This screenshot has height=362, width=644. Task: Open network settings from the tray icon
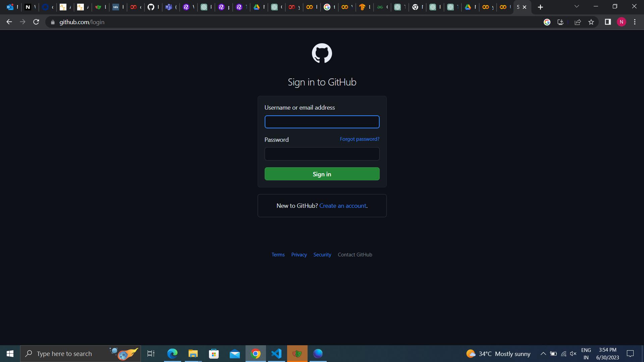point(564,354)
